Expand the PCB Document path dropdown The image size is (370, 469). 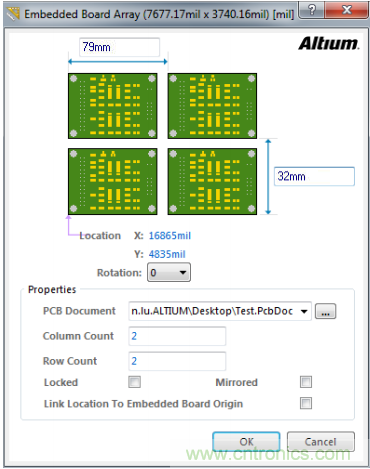coord(304,311)
